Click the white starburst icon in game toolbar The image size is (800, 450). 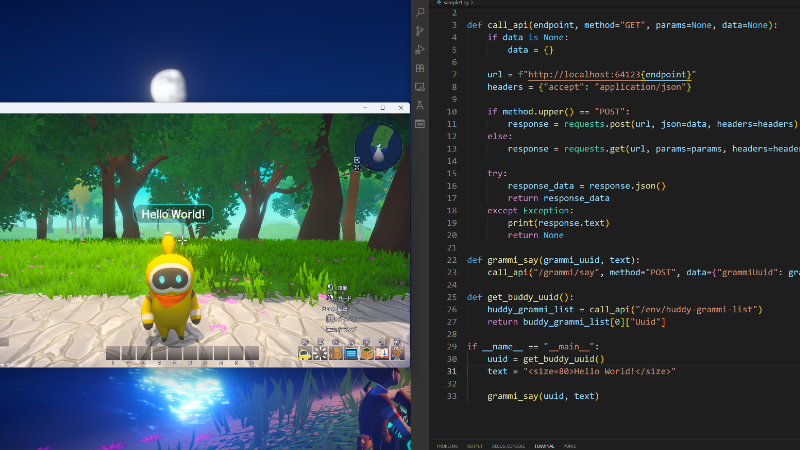[x=320, y=353]
